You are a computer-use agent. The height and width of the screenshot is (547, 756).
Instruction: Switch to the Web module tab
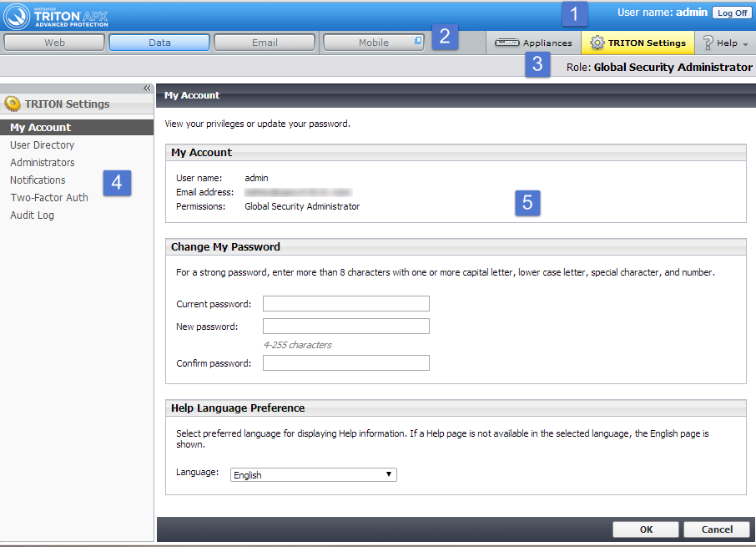[x=54, y=43]
